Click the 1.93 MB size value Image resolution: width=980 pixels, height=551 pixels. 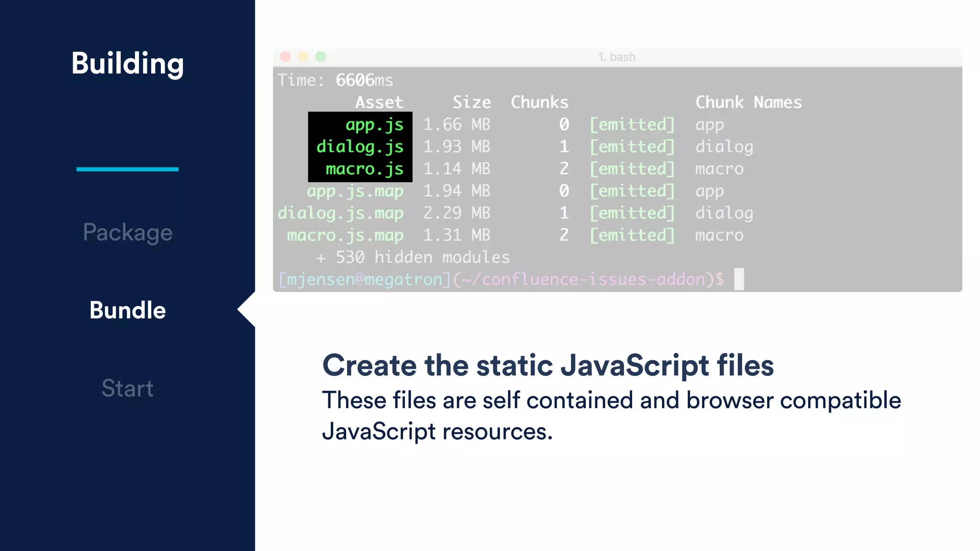(457, 147)
